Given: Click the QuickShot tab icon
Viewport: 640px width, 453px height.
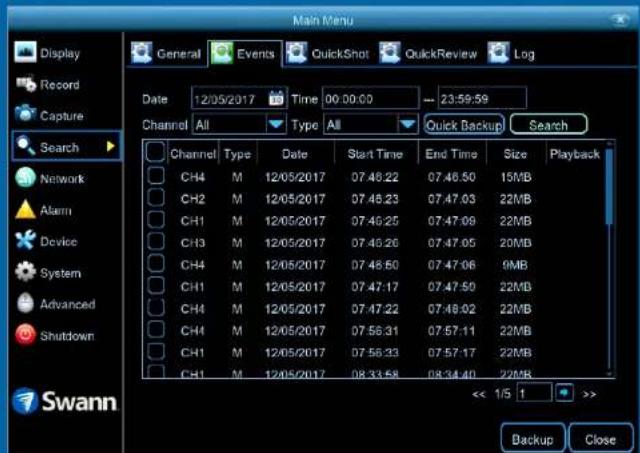Looking at the screenshot, I should click(x=296, y=53).
